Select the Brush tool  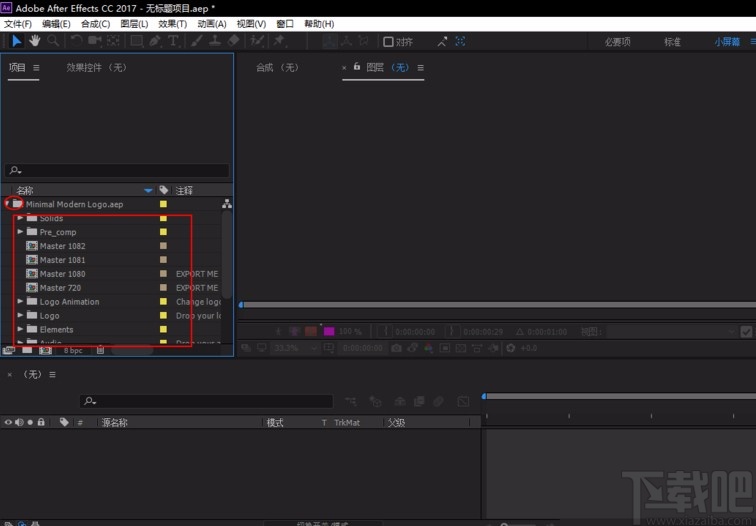pyautogui.click(x=196, y=41)
